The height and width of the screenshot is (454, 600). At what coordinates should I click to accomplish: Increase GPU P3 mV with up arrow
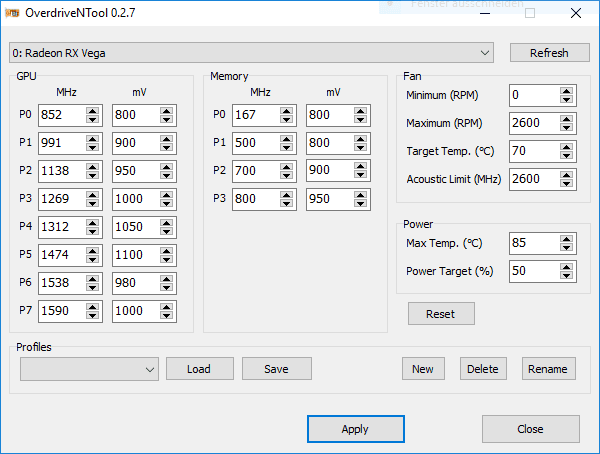click(x=166, y=195)
